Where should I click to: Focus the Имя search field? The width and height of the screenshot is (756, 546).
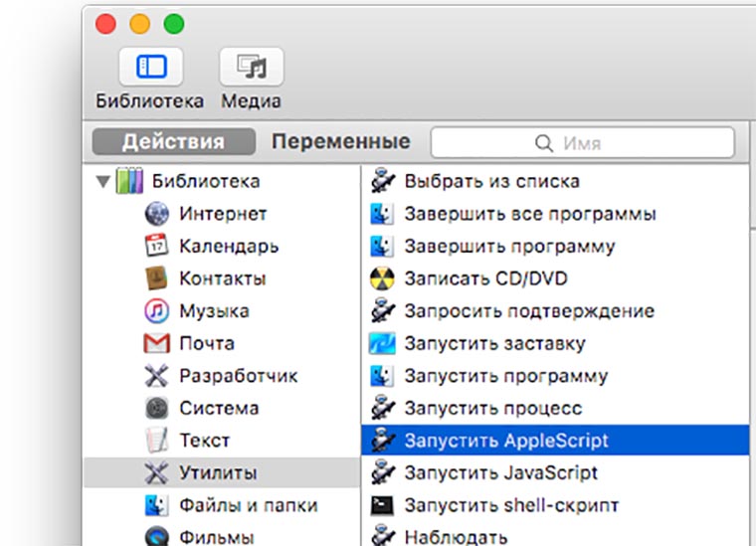tap(583, 142)
